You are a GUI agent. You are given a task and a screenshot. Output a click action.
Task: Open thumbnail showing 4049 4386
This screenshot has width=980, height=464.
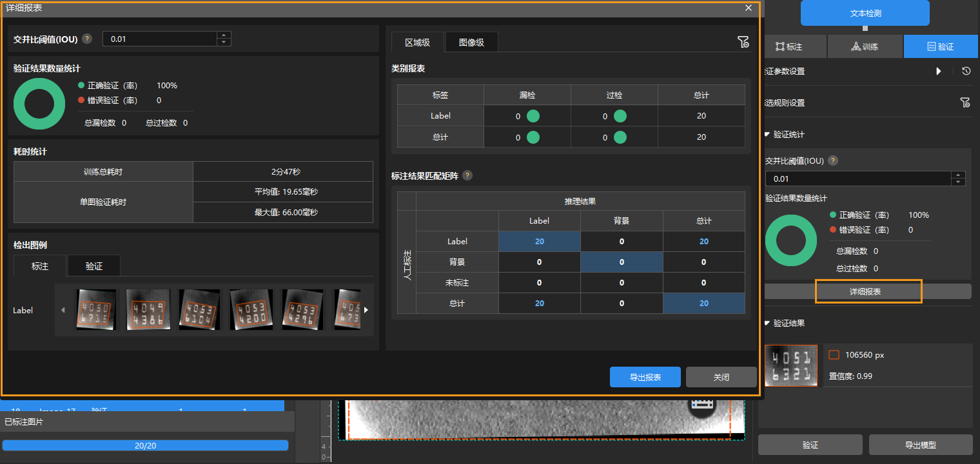click(148, 309)
